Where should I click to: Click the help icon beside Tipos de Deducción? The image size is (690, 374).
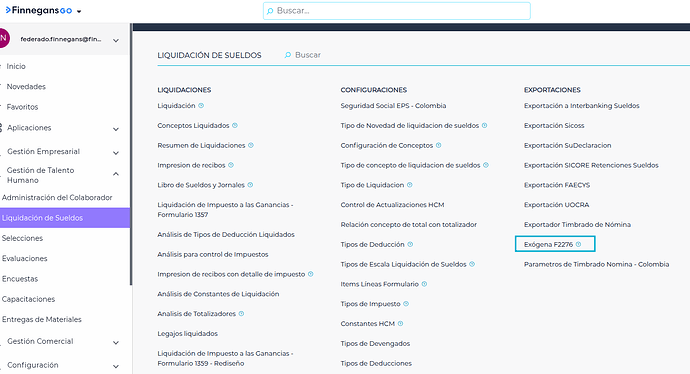(410, 244)
